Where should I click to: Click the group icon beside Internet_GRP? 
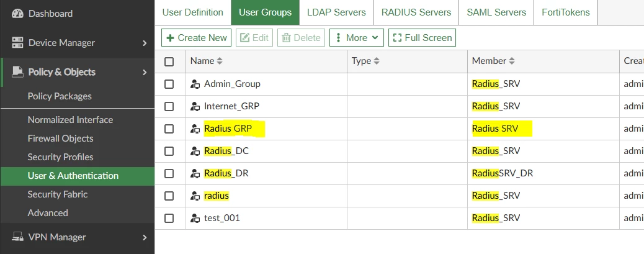(195, 106)
